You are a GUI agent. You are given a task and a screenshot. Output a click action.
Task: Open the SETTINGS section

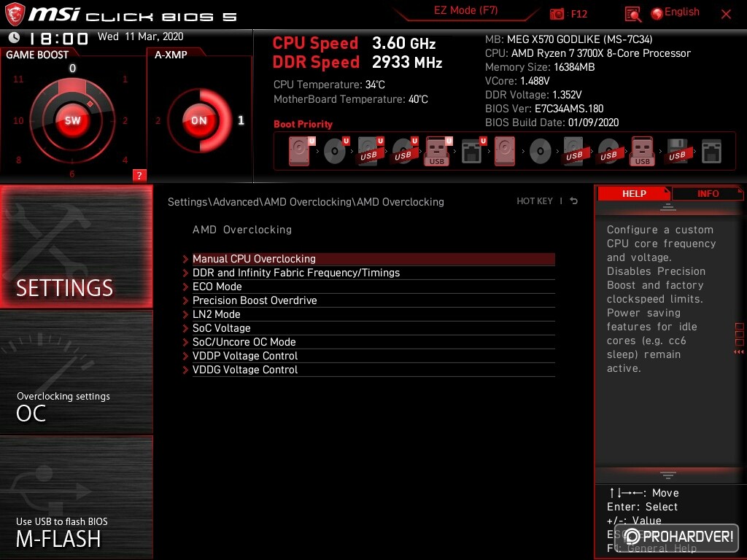pyautogui.click(x=76, y=246)
